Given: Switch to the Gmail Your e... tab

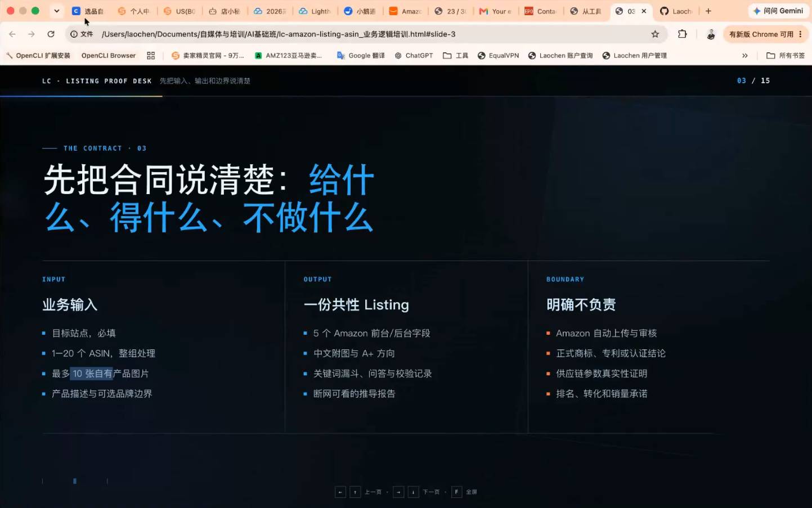Looking at the screenshot, I should point(496,11).
